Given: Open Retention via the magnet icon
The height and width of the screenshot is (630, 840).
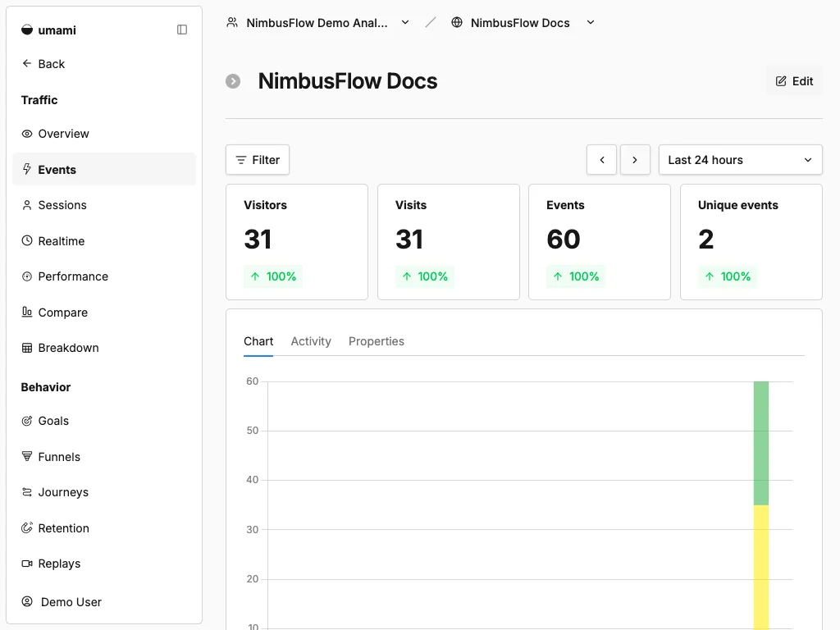Looking at the screenshot, I should point(27,527).
